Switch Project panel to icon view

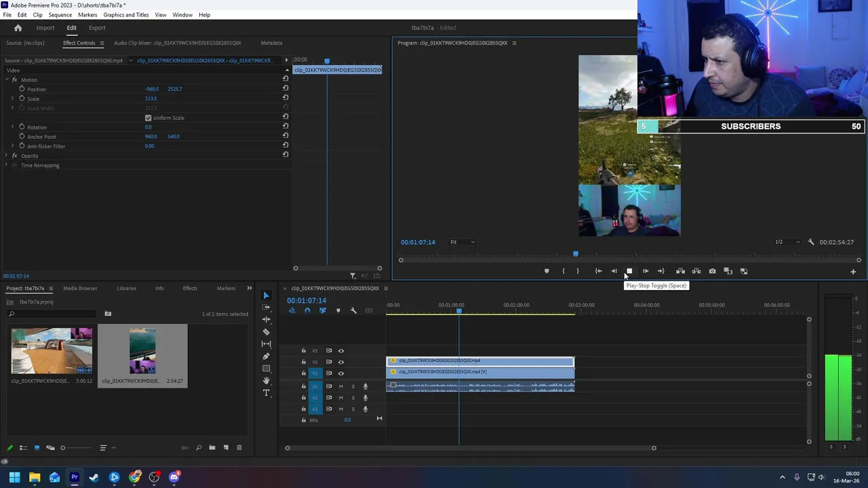coord(37,447)
